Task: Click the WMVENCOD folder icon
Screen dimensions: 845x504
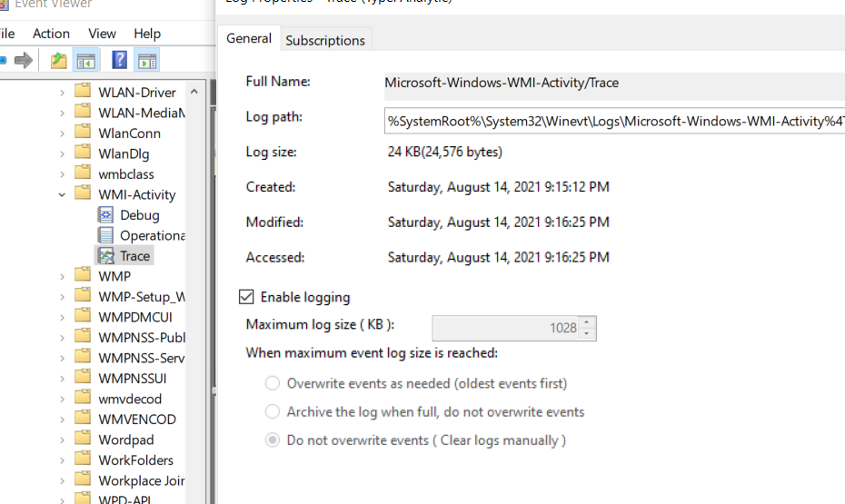Action: pyautogui.click(x=83, y=419)
